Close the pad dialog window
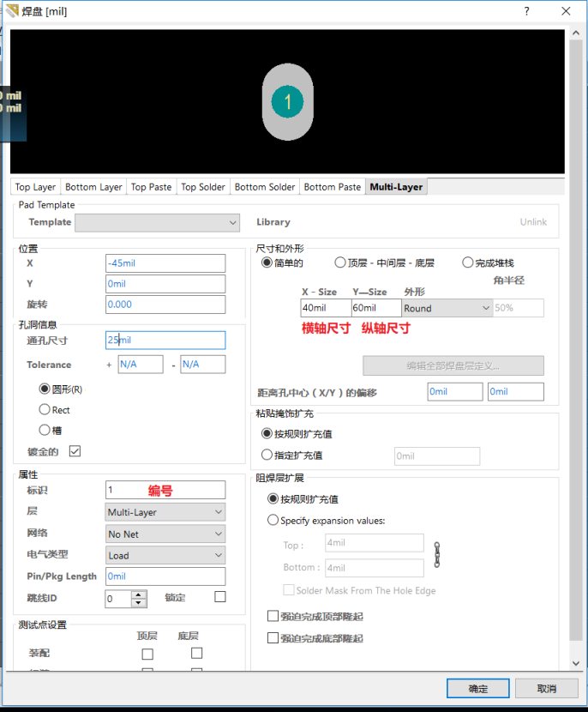Viewport: 588px width, 712px height. (566, 11)
